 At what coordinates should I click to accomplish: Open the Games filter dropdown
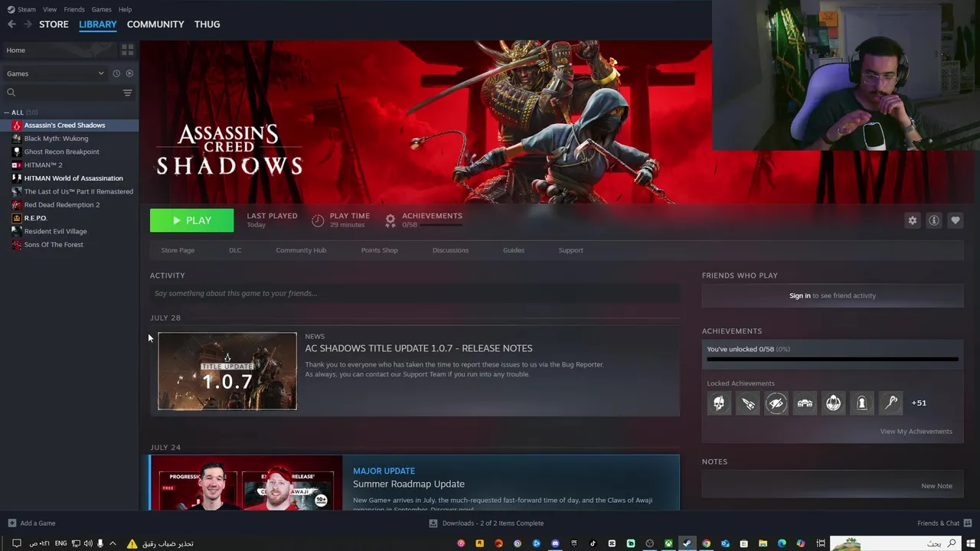pos(55,73)
